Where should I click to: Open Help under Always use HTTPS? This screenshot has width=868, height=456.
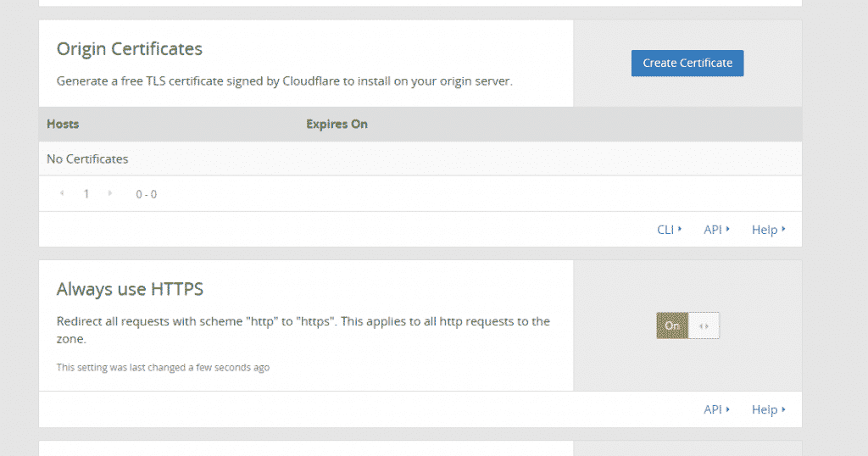[768, 409]
